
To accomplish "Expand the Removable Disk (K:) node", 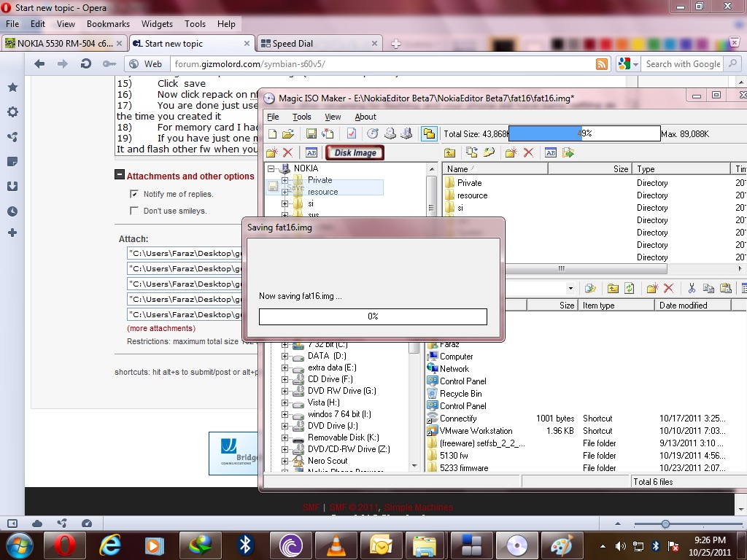I will (285, 437).
